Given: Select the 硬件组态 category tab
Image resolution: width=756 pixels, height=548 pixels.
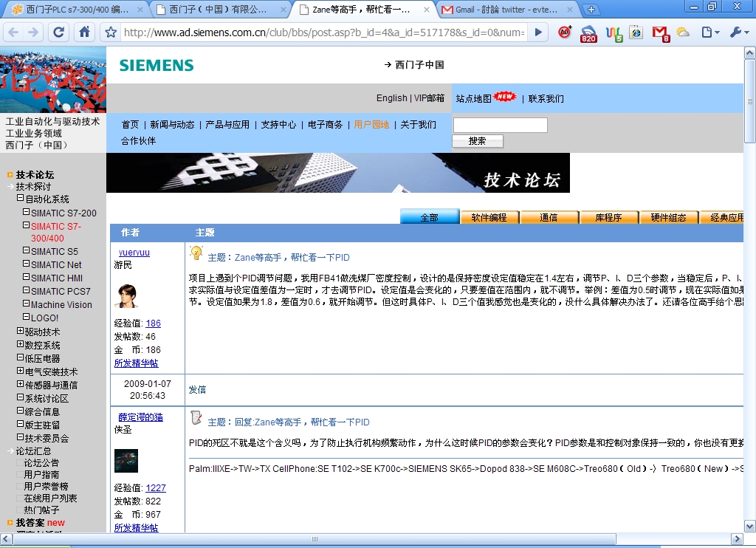Looking at the screenshot, I should [669, 218].
